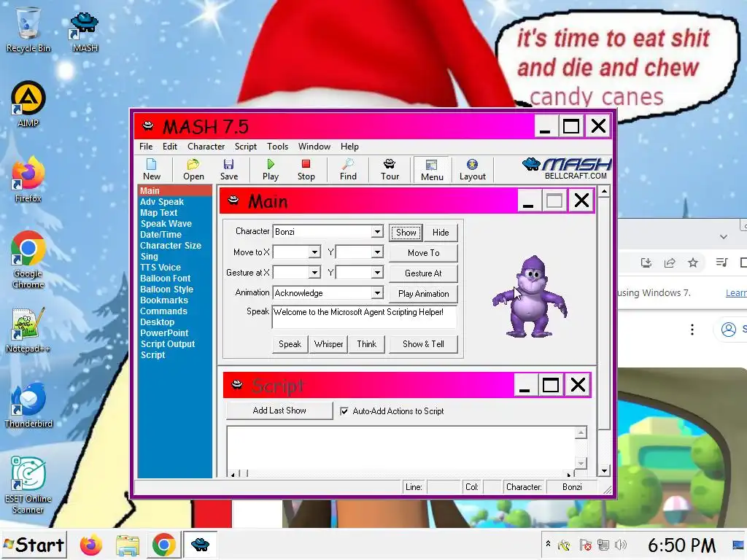Open the Start menu
Image resolution: width=747 pixels, height=560 pixels.
pyautogui.click(x=34, y=545)
